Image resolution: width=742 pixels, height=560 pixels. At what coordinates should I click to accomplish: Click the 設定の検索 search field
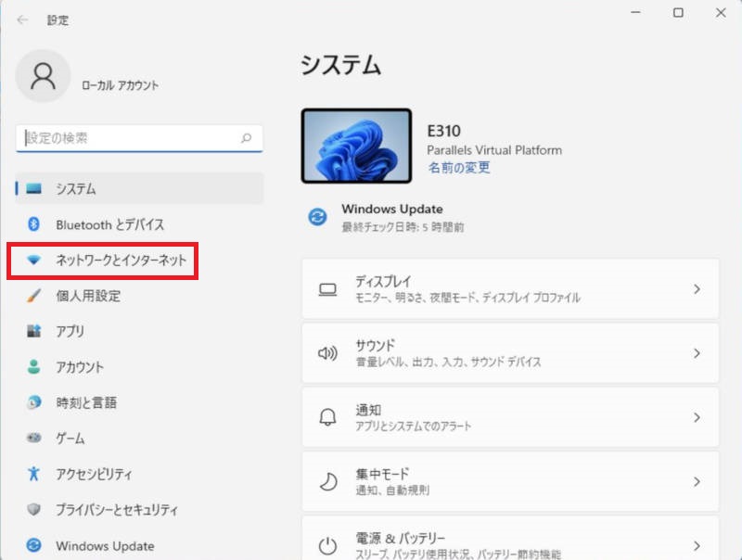pos(139,138)
